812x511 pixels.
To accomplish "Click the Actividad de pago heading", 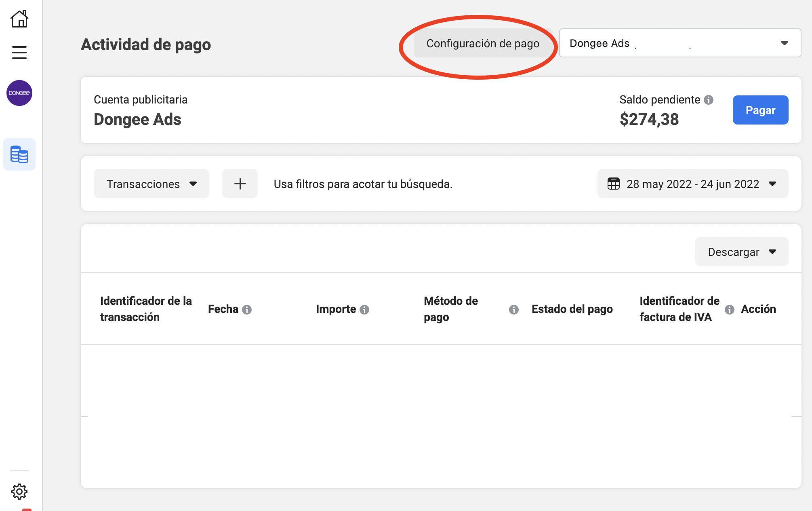I will coord(146,44).
